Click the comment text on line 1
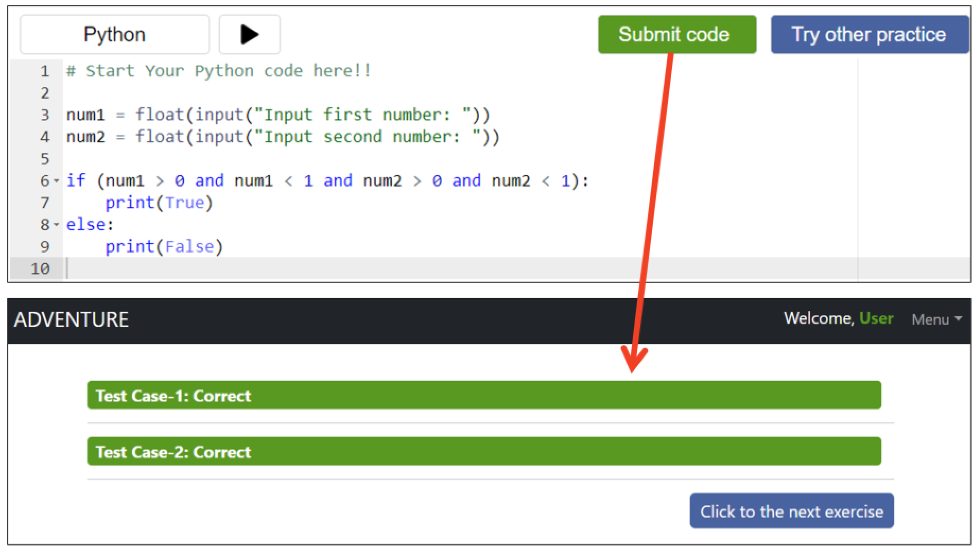The height and width of the screenshot is (555, 980). (218, 71)
